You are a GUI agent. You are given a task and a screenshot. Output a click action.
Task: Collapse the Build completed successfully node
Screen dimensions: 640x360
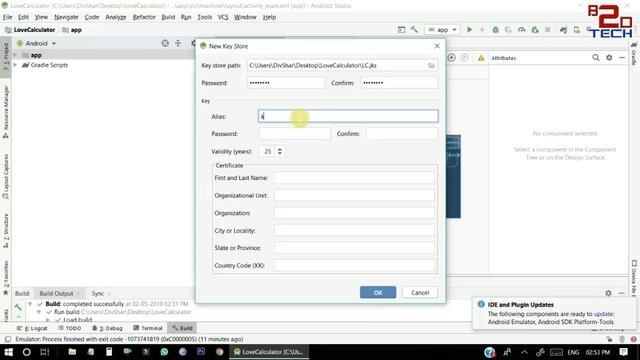pos(30,304)
